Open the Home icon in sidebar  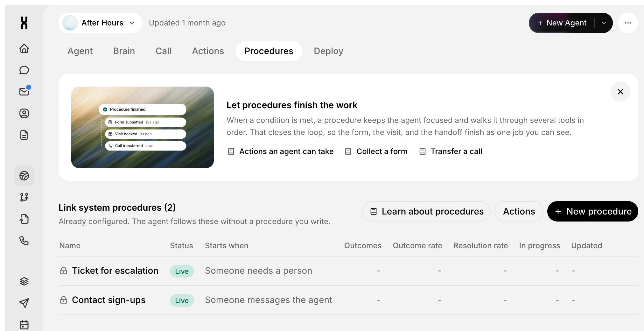pos(24,48)
